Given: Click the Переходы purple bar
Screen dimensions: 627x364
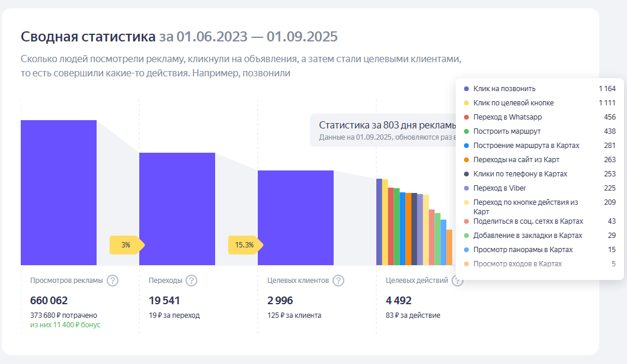Looking at the screenshot, I should [x=177, y=209].
